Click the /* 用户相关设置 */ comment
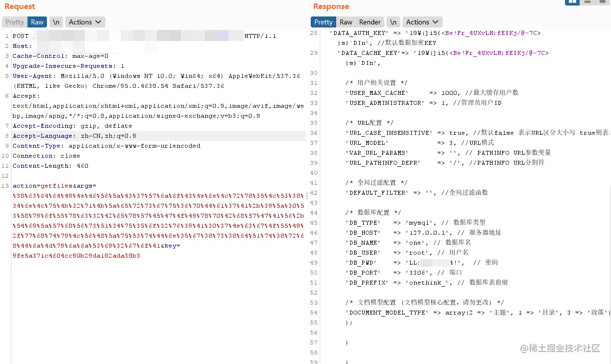This screenshot has height=364, width=611. (376, 83)
